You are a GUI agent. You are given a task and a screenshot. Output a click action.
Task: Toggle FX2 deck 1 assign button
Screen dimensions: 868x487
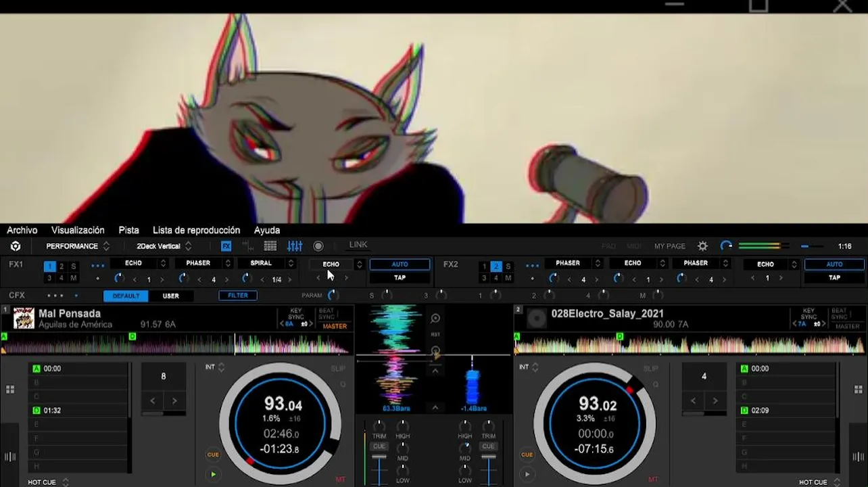tap(484, 266)
